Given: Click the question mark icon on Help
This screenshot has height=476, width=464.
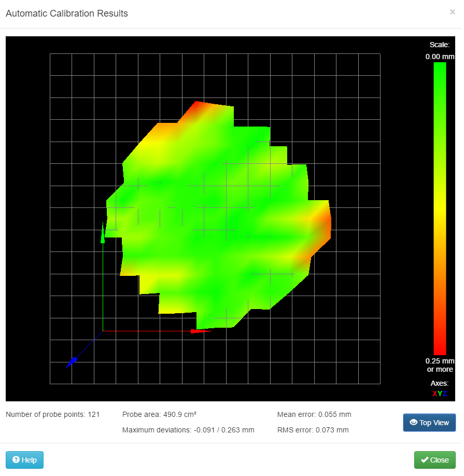Looking at the screenshot, I should (16, 460).
